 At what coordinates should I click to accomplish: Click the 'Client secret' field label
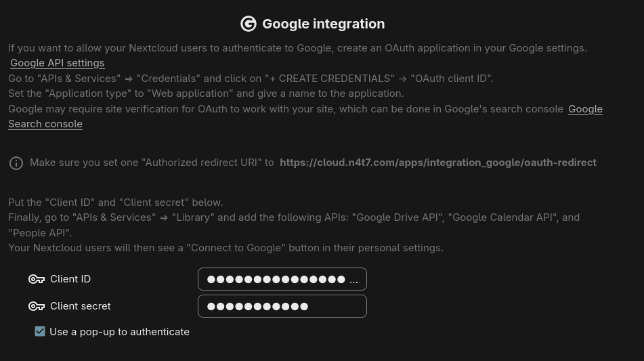[81, 306]
